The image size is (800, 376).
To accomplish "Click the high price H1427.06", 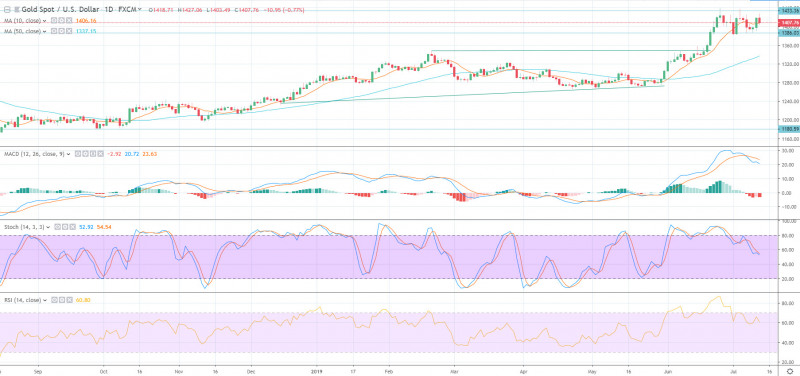I will coord(190,10).
